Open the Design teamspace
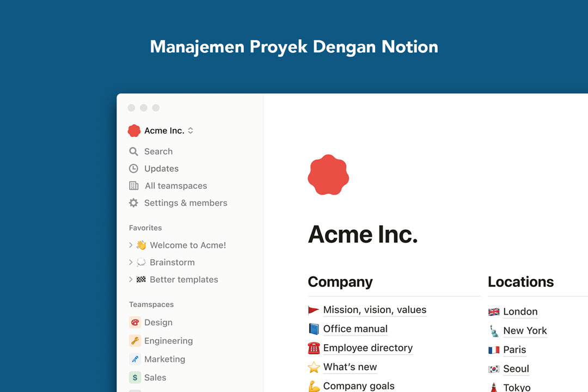This screenshot has width=588, height=392. 158,322
